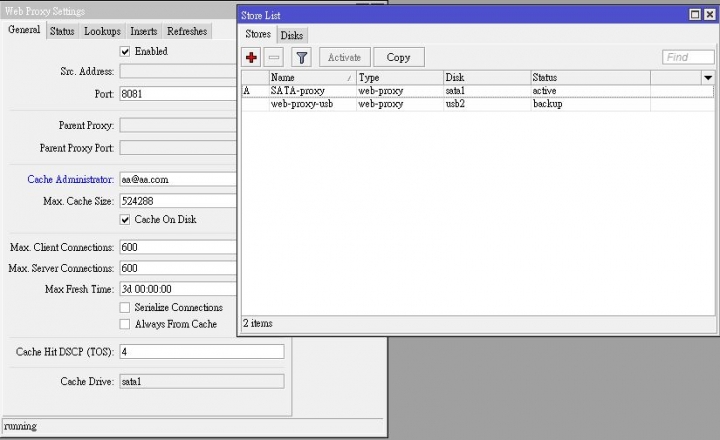This screenshot has width=720, height=440.
Task: Close the Store List window
Action: click(709, 15)
